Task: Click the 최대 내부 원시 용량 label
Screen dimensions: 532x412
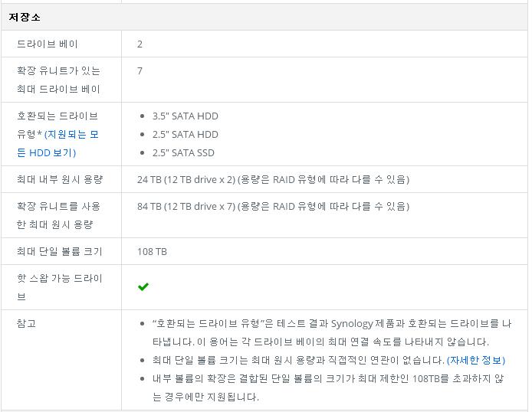Action: (x=60, y=179)
